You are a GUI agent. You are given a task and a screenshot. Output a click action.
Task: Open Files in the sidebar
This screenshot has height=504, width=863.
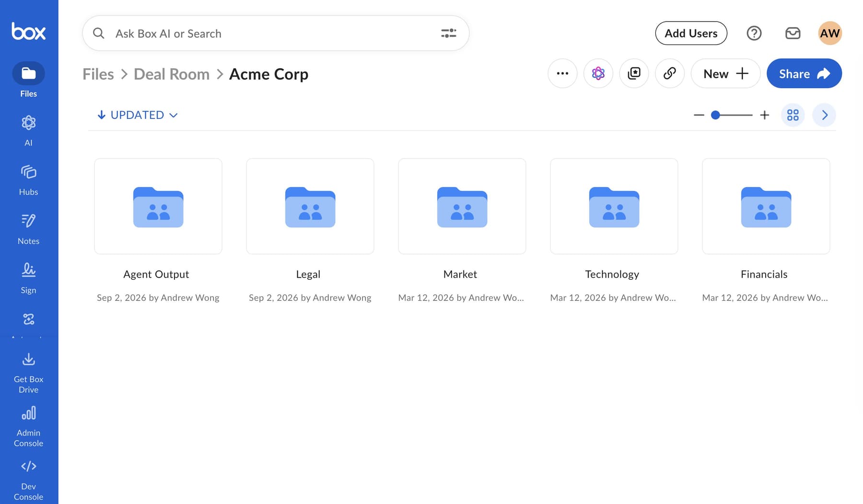click(29, 80)
